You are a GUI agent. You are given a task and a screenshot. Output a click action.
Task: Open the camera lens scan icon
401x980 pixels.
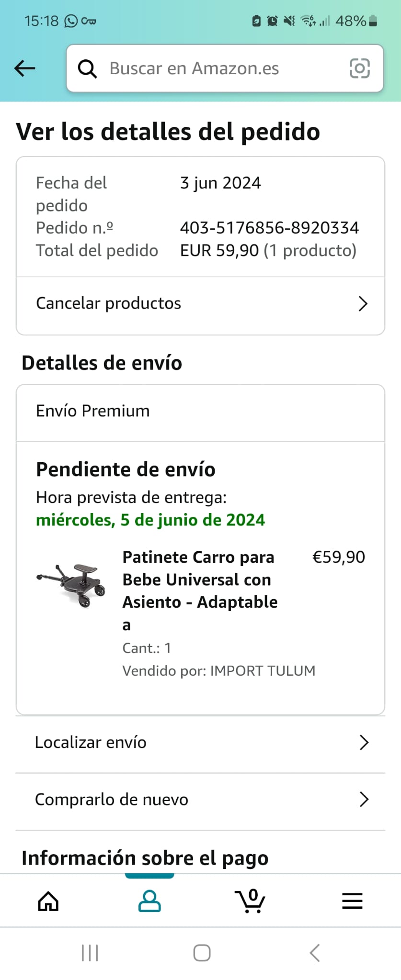(x=359, y=68)
